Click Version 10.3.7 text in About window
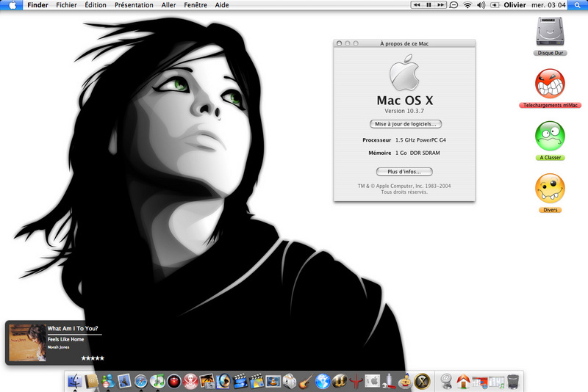This screenshot has height=392, width=588. [x=404, y=111]
